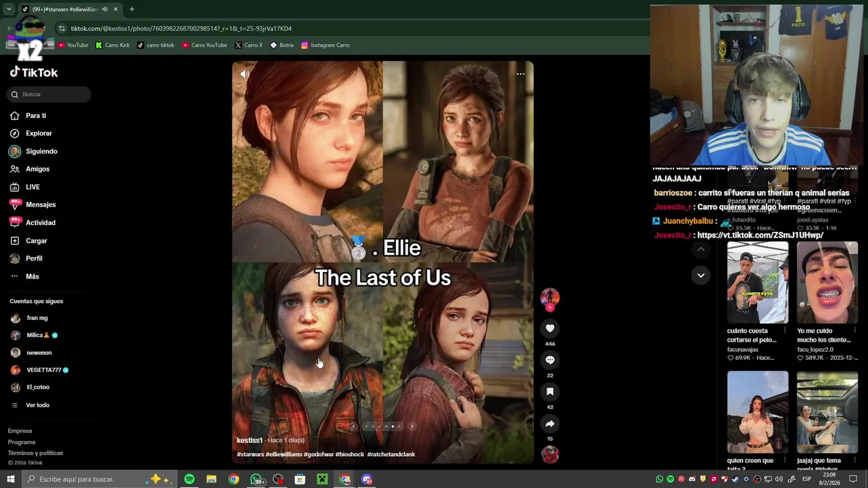Toggle the post's sound speaker icon

(245, 74)
